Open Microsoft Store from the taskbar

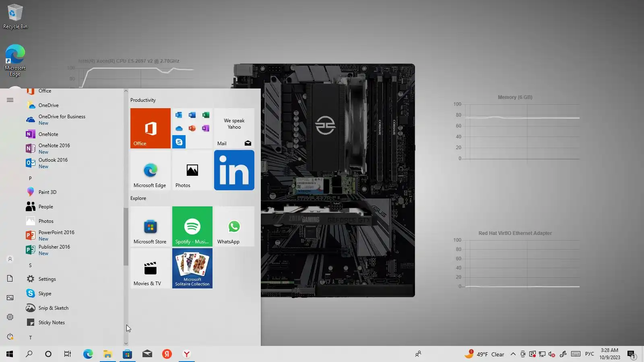click(127, 354)
